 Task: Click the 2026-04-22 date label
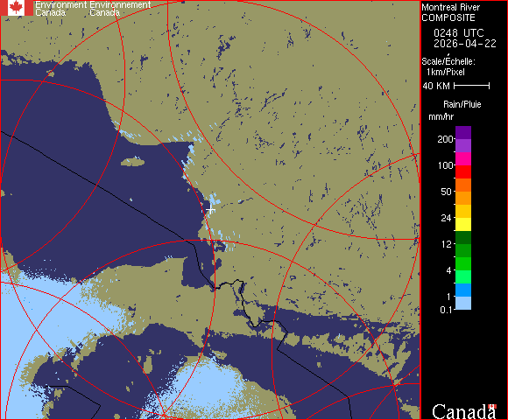coord(465,44)
